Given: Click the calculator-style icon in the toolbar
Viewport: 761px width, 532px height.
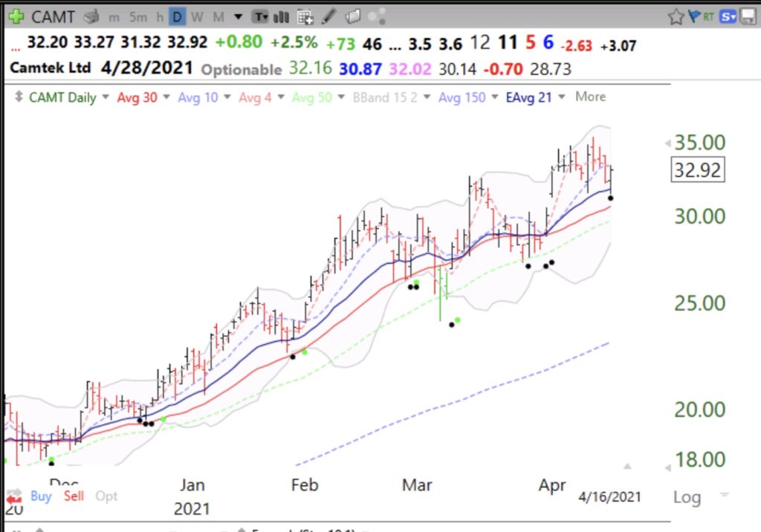Looking at the screenshot, I should [305, 16].
